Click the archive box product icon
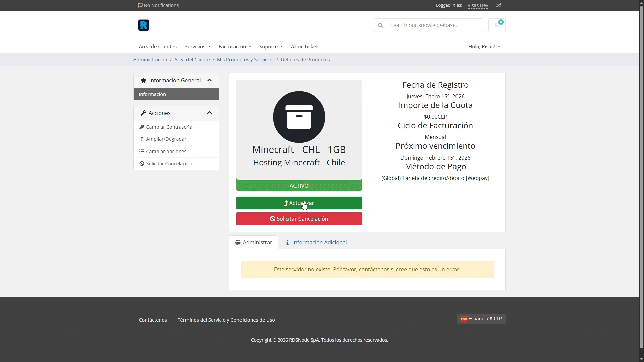 click(x=299, y=117)
